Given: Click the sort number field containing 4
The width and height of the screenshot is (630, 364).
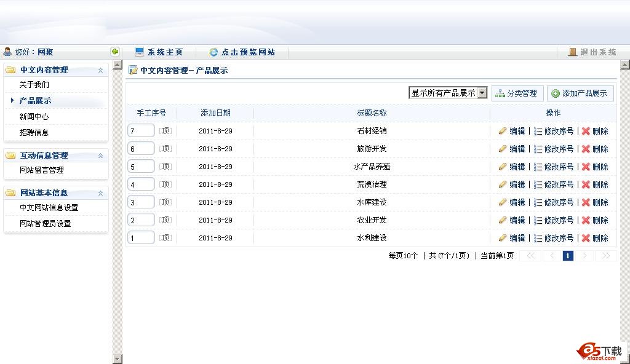Looking at the screenshot, I should [141, 184].
